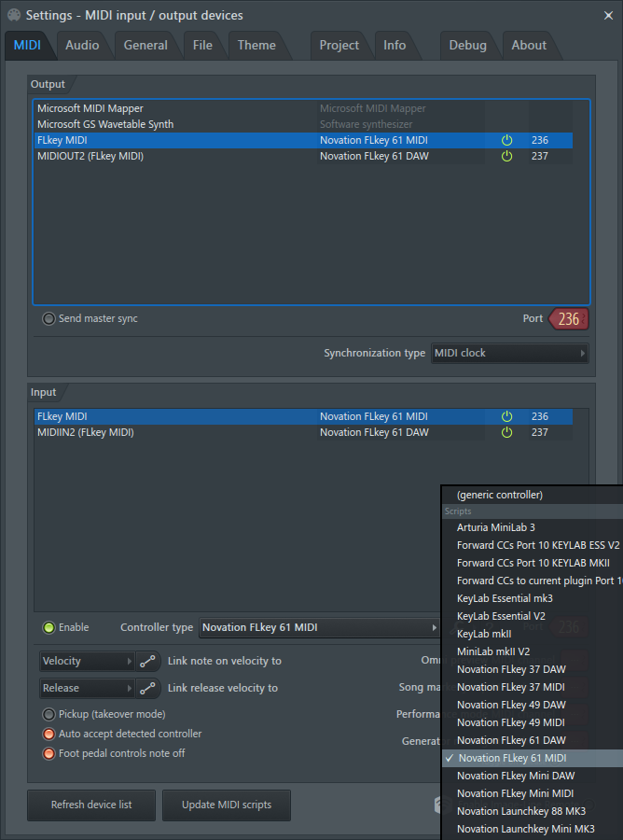This screenshot has width=623, height=840.
Task: Choose Novation FLkey 37 MIDI script
Action: (x=533, y=687)
